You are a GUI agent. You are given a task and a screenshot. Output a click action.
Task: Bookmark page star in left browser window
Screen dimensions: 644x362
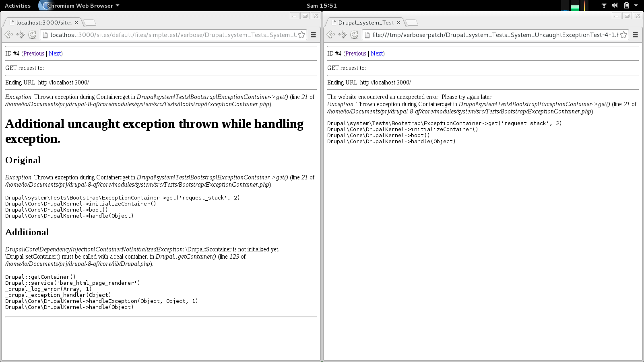click(301, 35)
